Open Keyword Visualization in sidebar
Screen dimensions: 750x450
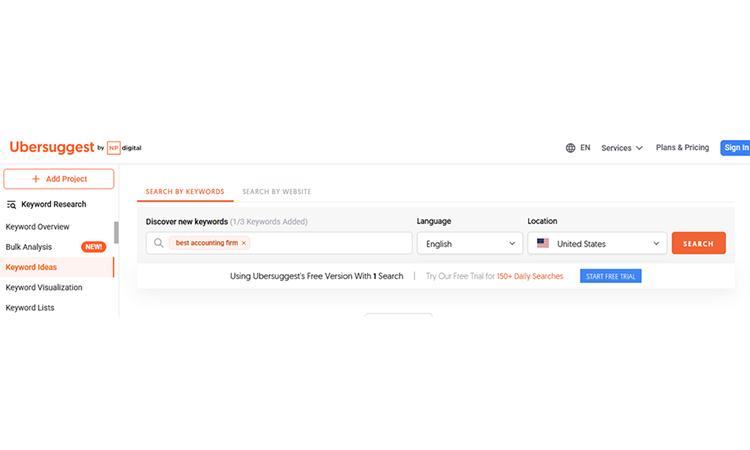[x=44, y=287]
